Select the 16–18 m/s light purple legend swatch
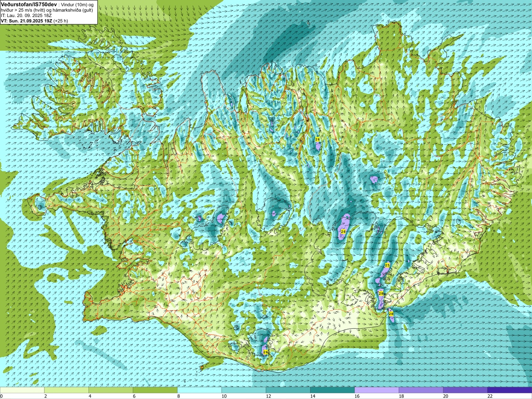This screenshot has width=532, height=399. [x=377, y=390]
